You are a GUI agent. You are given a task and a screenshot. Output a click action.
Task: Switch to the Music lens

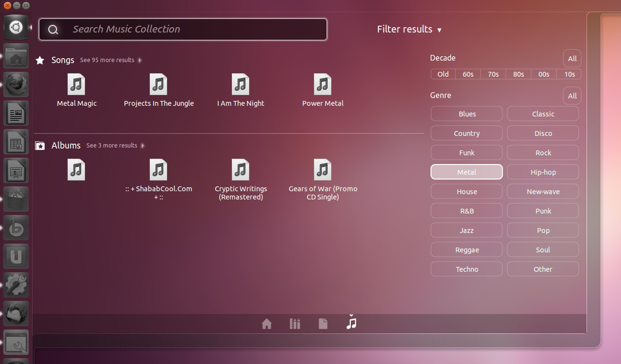pyautogui.click(x=351, y=323)
